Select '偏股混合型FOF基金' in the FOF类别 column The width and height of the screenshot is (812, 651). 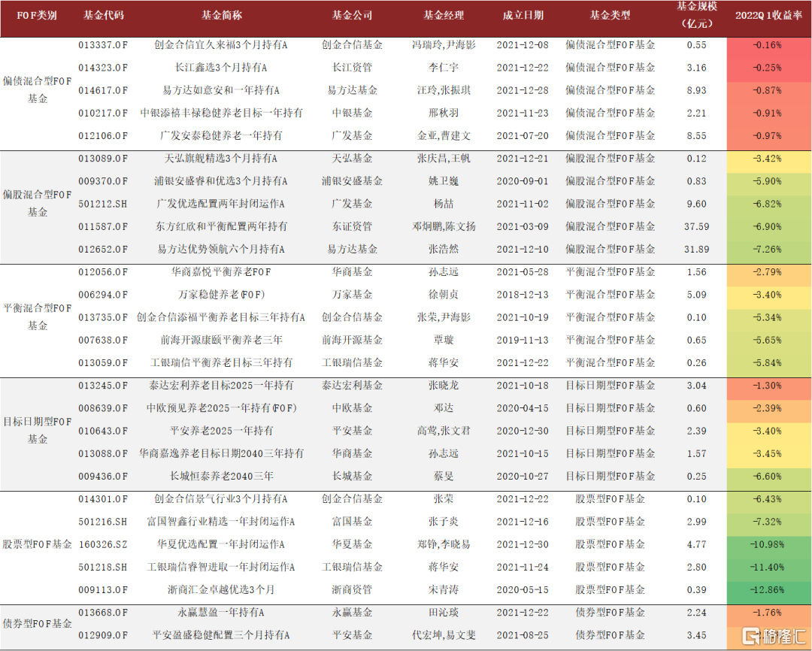38,204
